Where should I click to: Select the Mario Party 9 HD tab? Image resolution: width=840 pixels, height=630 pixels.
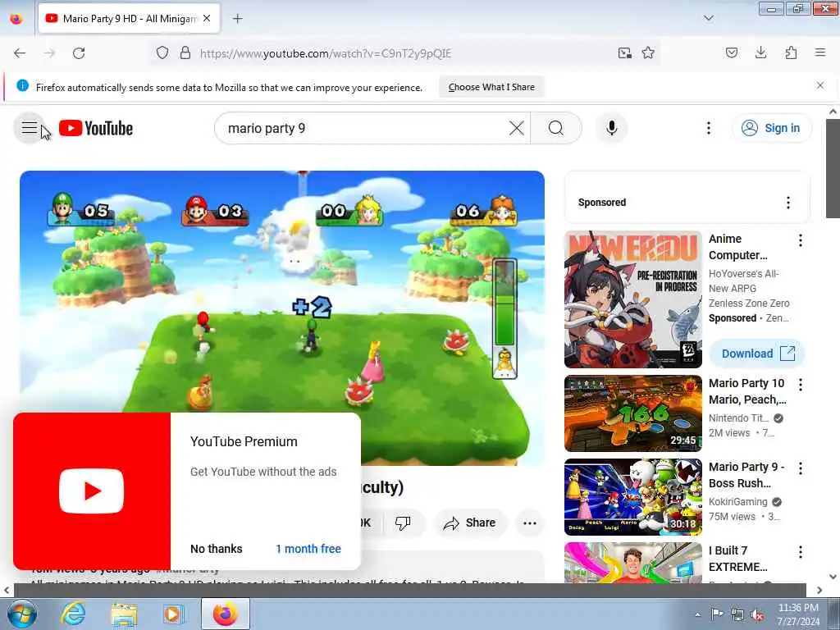coord(129,19)
